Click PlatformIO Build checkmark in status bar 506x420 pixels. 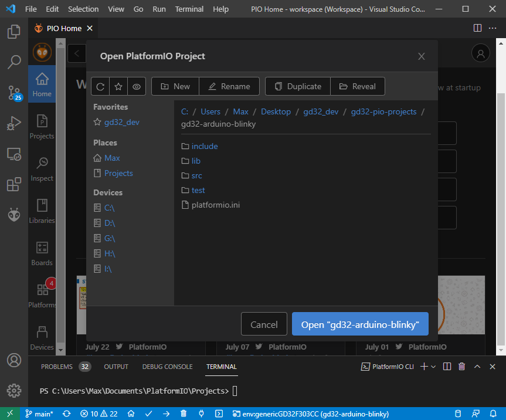148,414
